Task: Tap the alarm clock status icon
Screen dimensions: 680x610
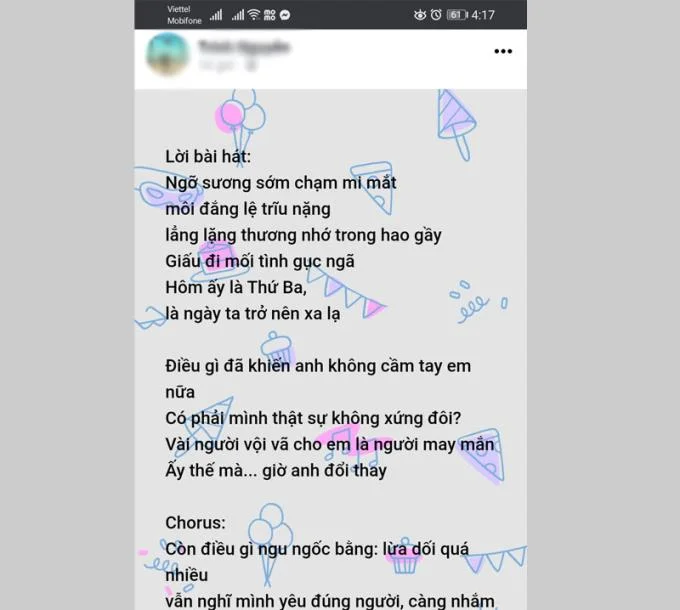Action: [x=436, y=15]
